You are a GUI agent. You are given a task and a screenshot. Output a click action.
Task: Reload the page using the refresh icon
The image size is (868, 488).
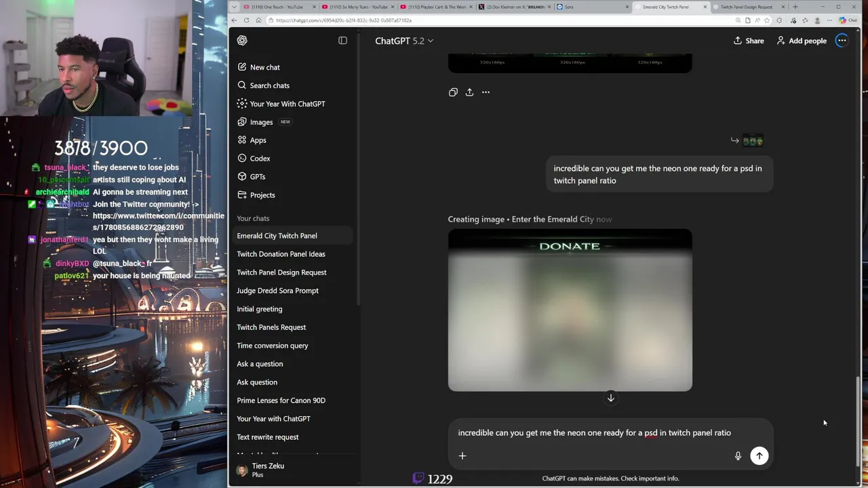pos(248,20)
